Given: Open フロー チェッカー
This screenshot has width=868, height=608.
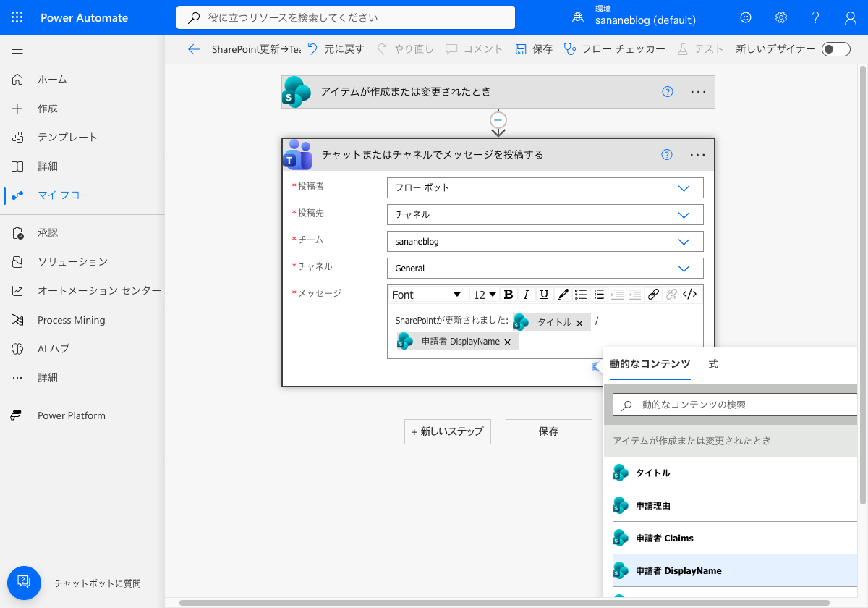Looking at the screenshot, I should (x=615, y=49).
